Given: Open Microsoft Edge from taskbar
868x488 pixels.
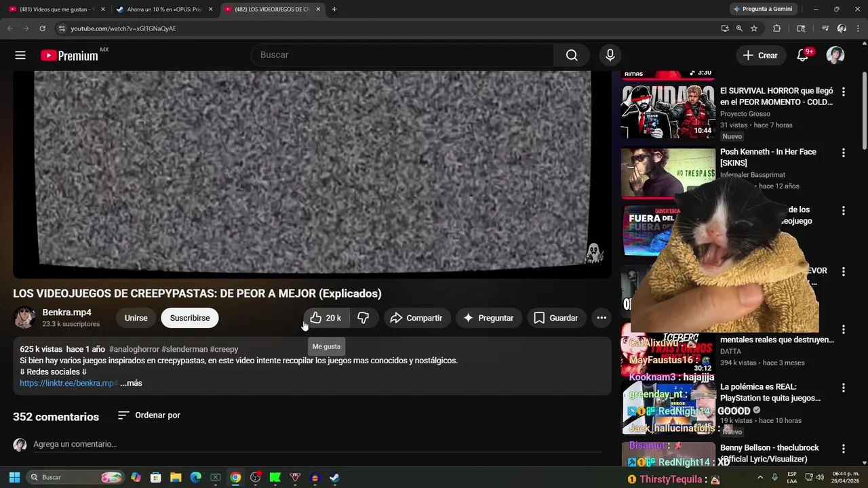Looking at the screenshot, I should click(195, 477).
